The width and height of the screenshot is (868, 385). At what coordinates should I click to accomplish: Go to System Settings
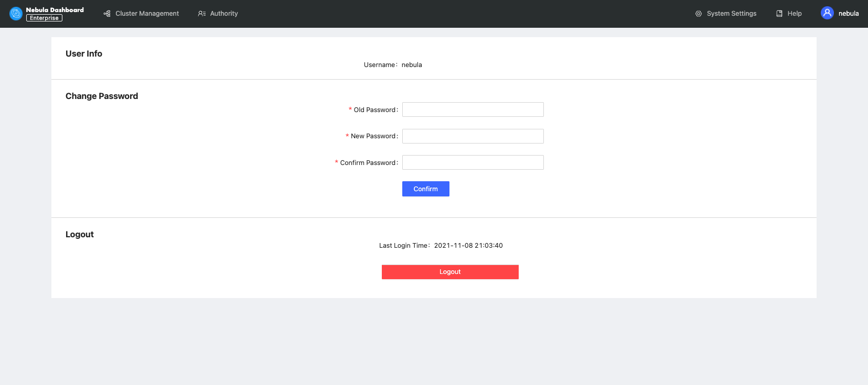click(731, 14)
